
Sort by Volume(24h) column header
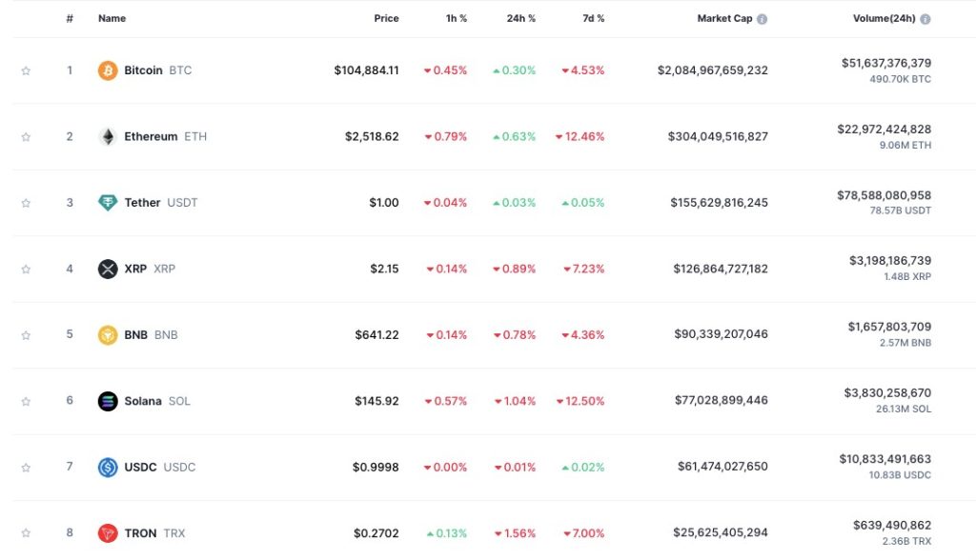click(x=884, y=19)
